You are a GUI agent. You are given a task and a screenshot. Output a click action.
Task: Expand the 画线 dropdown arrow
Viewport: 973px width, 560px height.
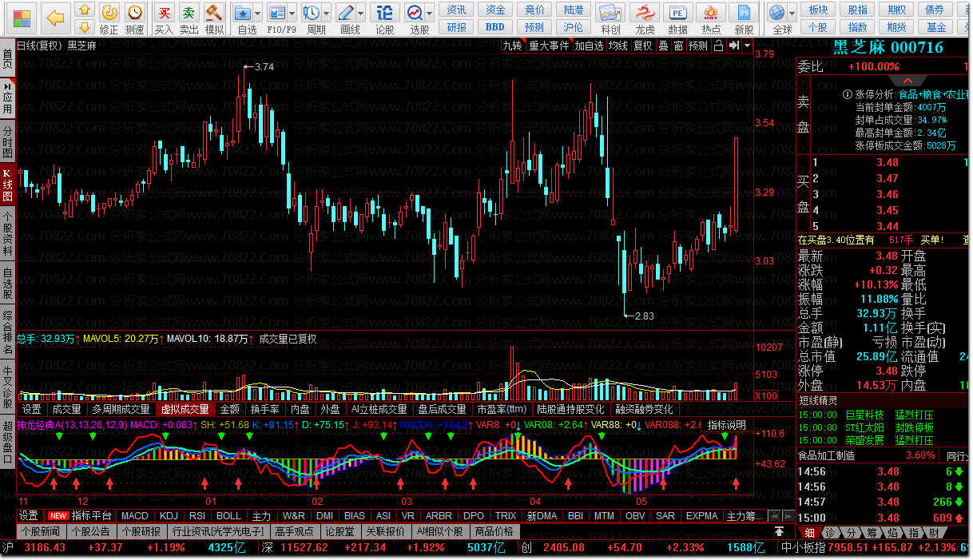pyautogui.click(x=360, y=14)
